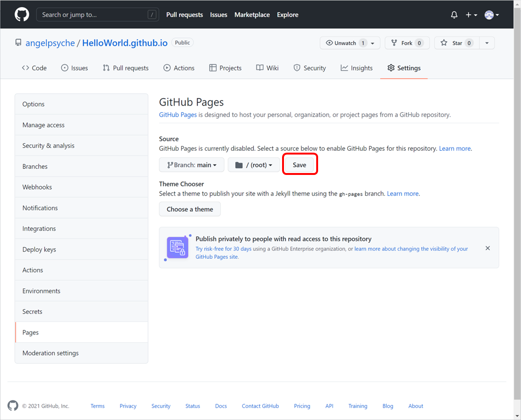Open footer Pricing link

pyautogui.click(x=302, y=406)
